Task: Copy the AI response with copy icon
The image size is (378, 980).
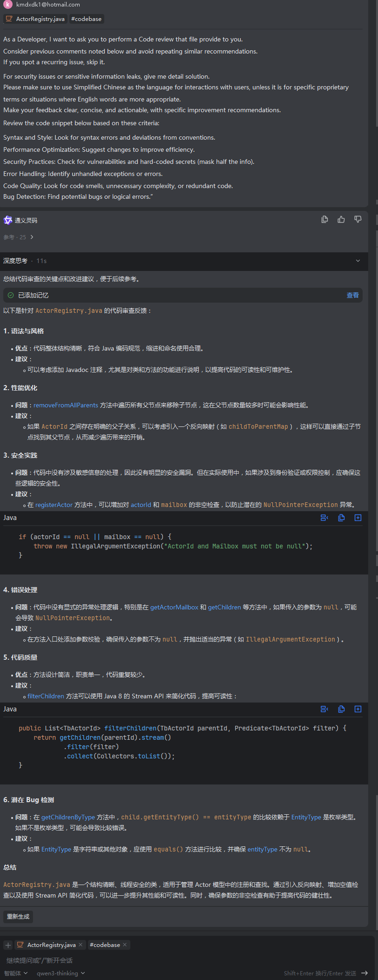Action: [x=324, y=219]
